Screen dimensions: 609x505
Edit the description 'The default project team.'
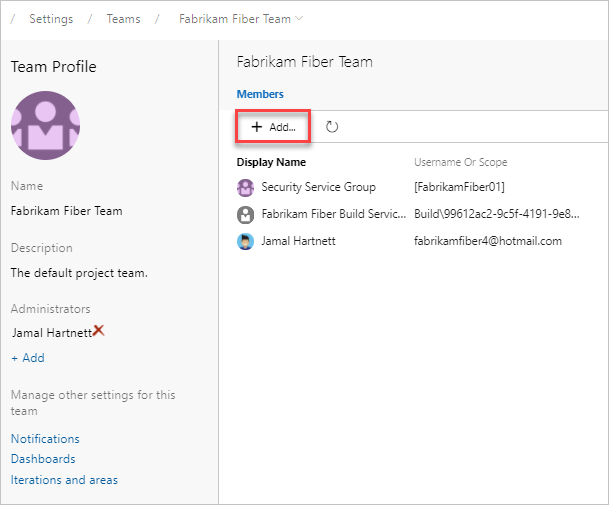click(x=79, y=273)
